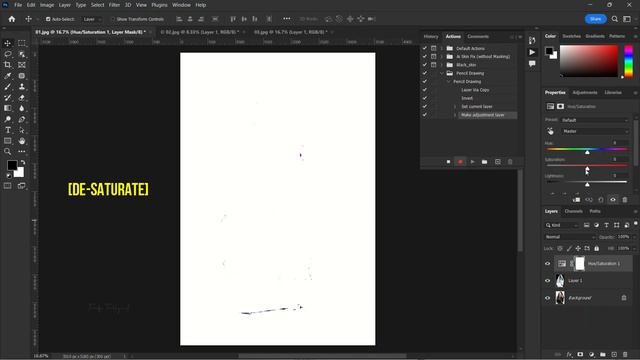This screenshot has width=640, height=360.
Task: Select the Crop tool
Action: [8, 65]
